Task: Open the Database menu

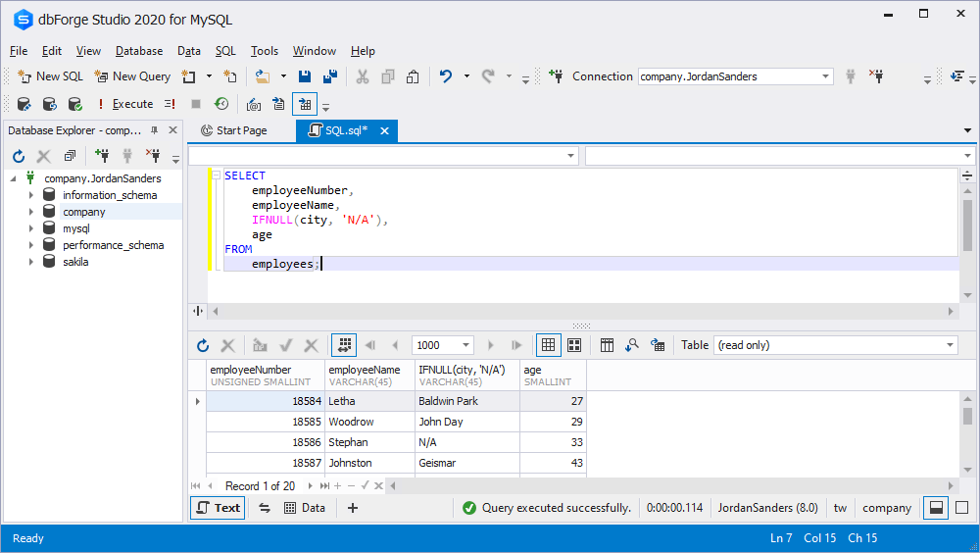Action: pyautogui.click(x=139, y=51)
